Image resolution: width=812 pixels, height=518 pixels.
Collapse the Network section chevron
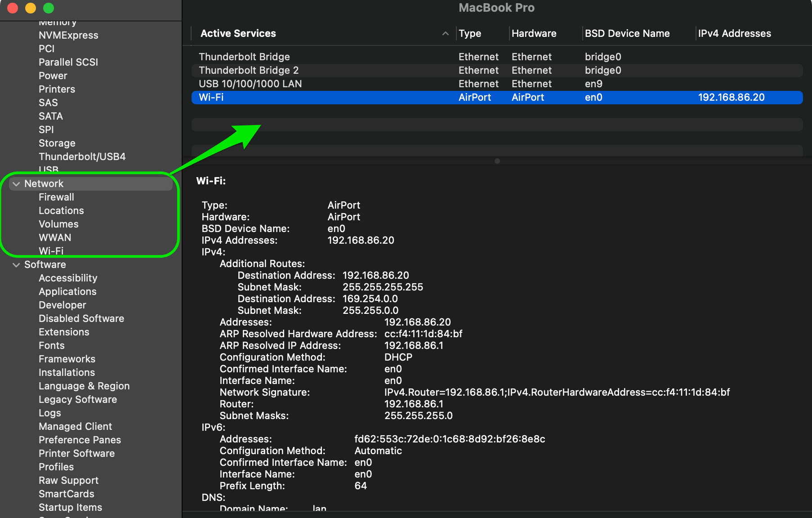16,184
